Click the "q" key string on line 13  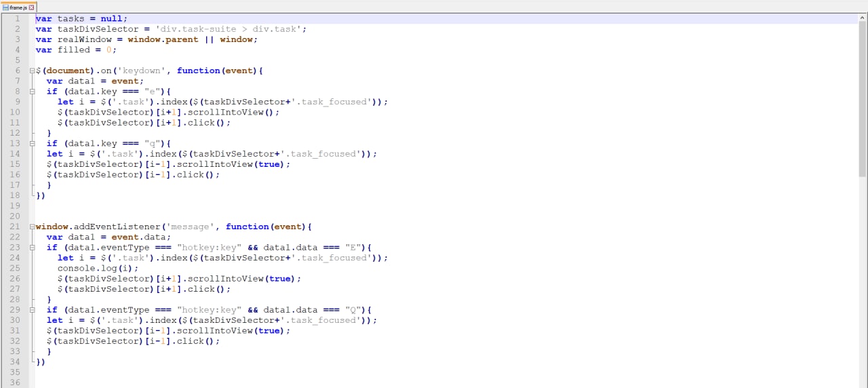point(152,144)
